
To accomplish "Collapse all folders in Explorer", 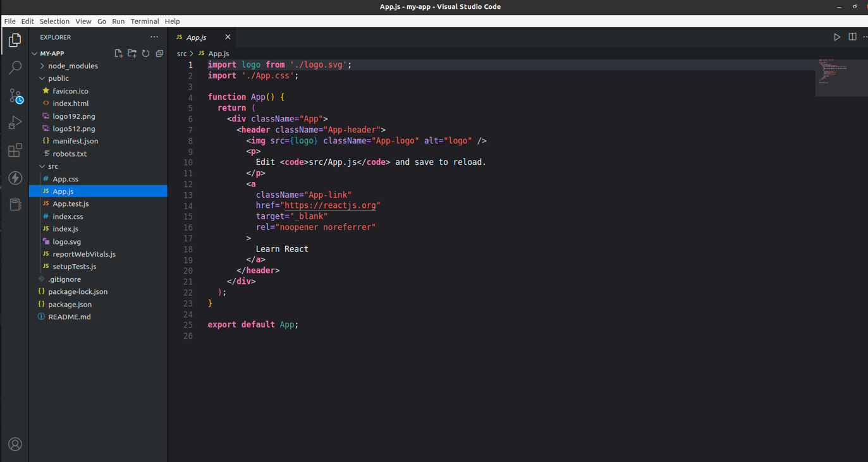I will coord(159,54).
